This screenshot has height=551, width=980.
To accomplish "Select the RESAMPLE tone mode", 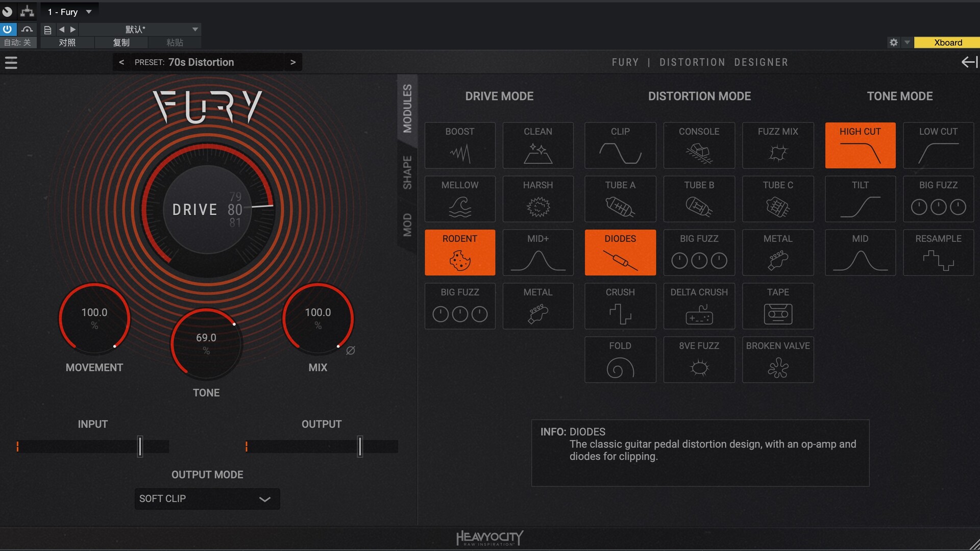I will point(938,253).
